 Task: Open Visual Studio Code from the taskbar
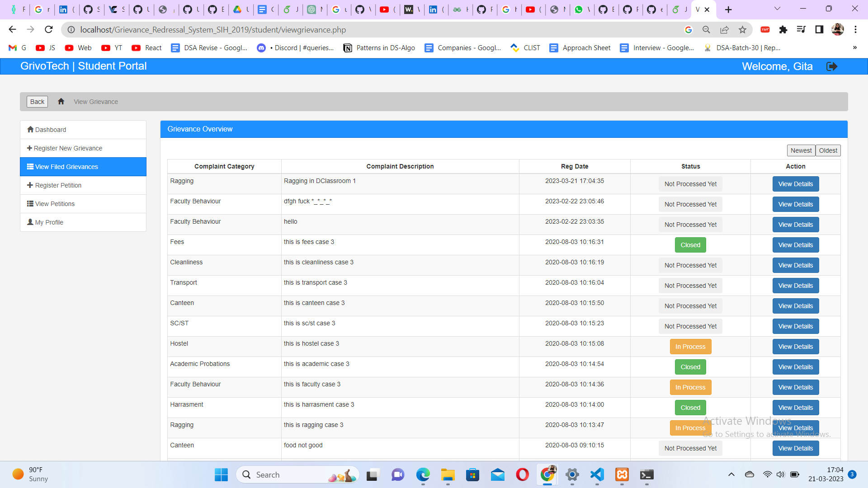596,475
